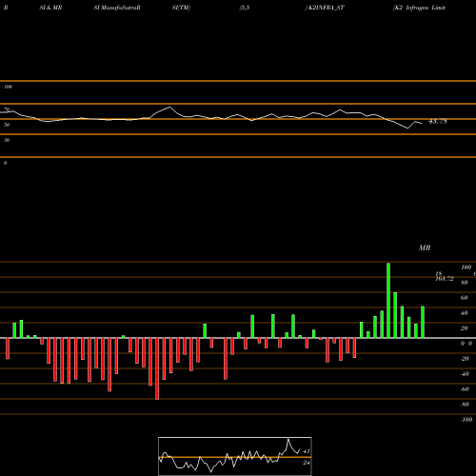Click the K2INFRA_ST ticker text
Screen dimensions: 476x476
326,8
